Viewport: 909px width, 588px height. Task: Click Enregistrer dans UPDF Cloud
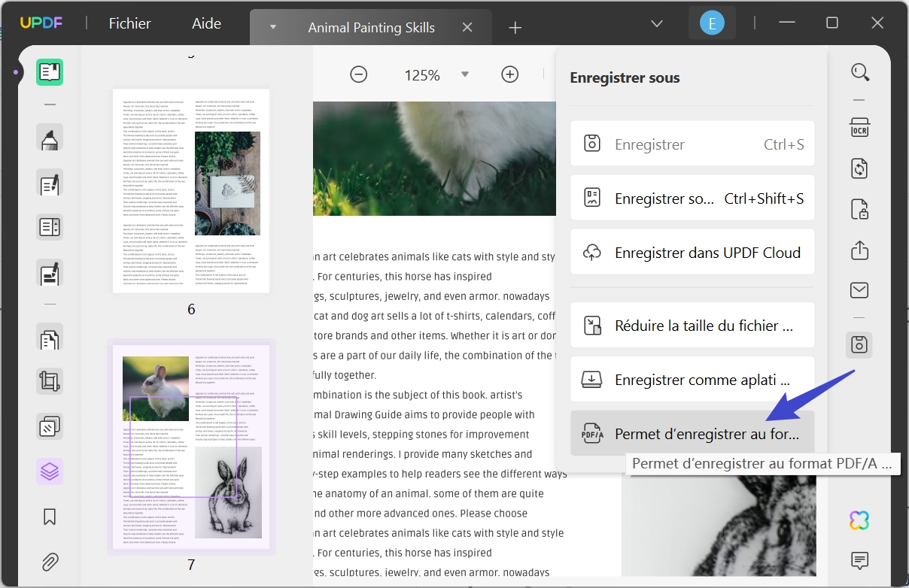(692, 251)
